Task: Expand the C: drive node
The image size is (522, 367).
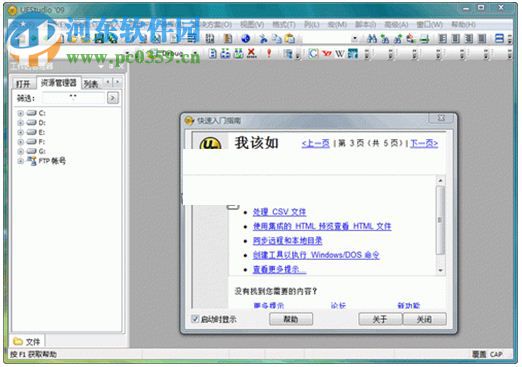Action: [x=20, y=113]
